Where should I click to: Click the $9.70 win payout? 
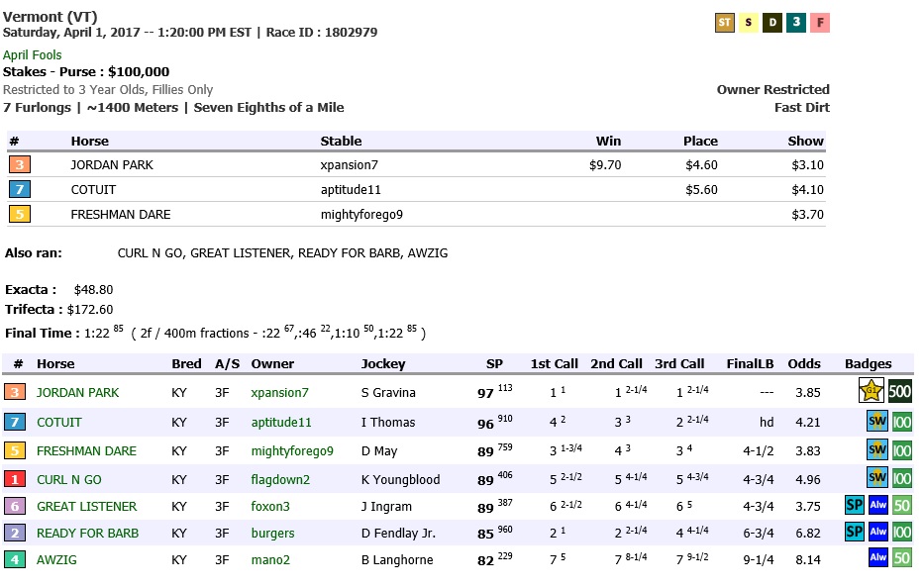pos(605,165)
